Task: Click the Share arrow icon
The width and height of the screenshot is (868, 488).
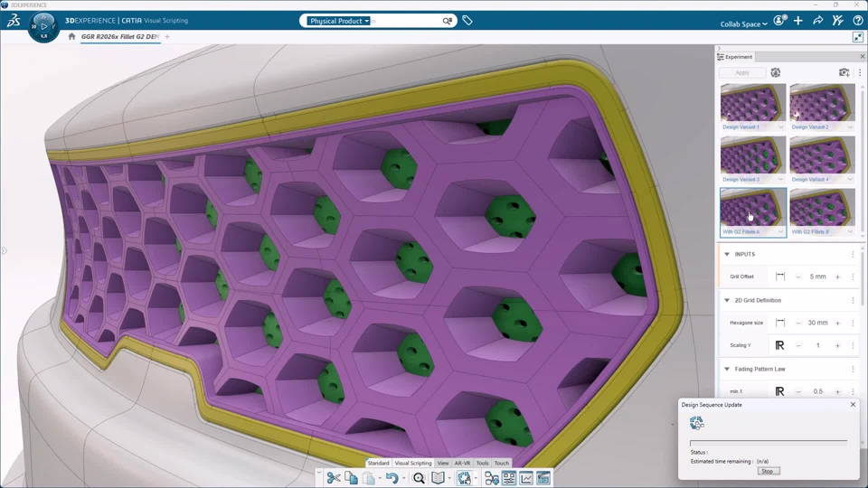Action: [817, 21]
